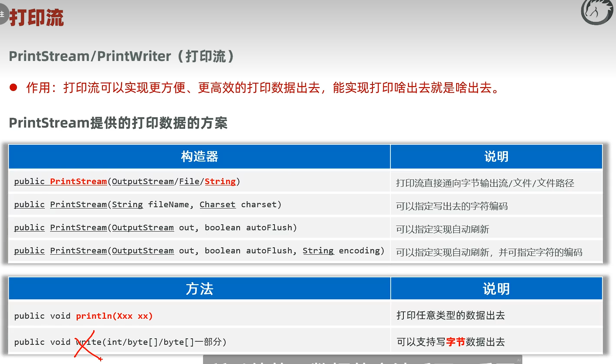Select the PrintStream/PrintWriter（打印流）subtitle
Image resolution: width=616 pixels, height=364 pixels.
pyautogui.click(x=122, y=56)
